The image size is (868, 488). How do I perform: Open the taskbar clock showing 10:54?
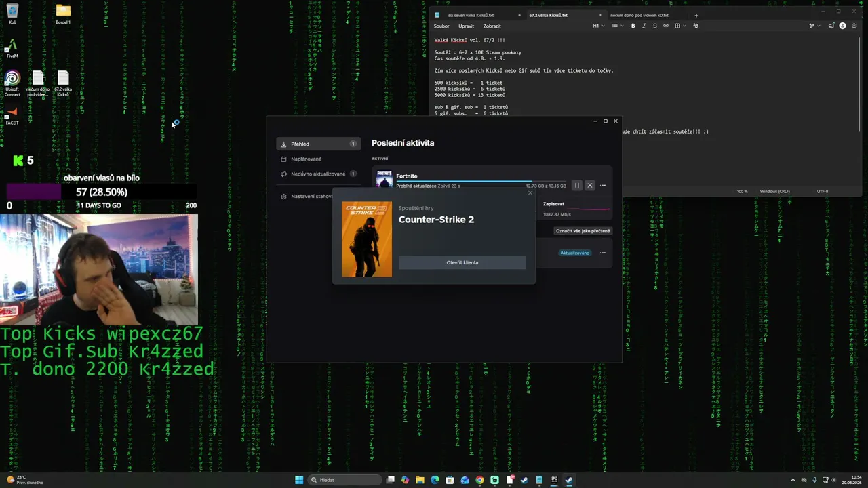[852, 480]
